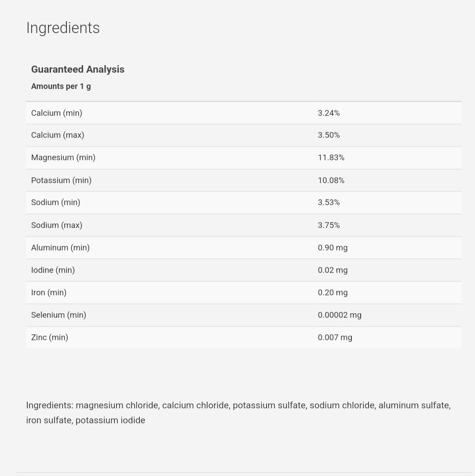Click the Guaranteed Analysis title
Image resolution: width=475 pixels, height=476 pixels.
(x=77, y=70)
